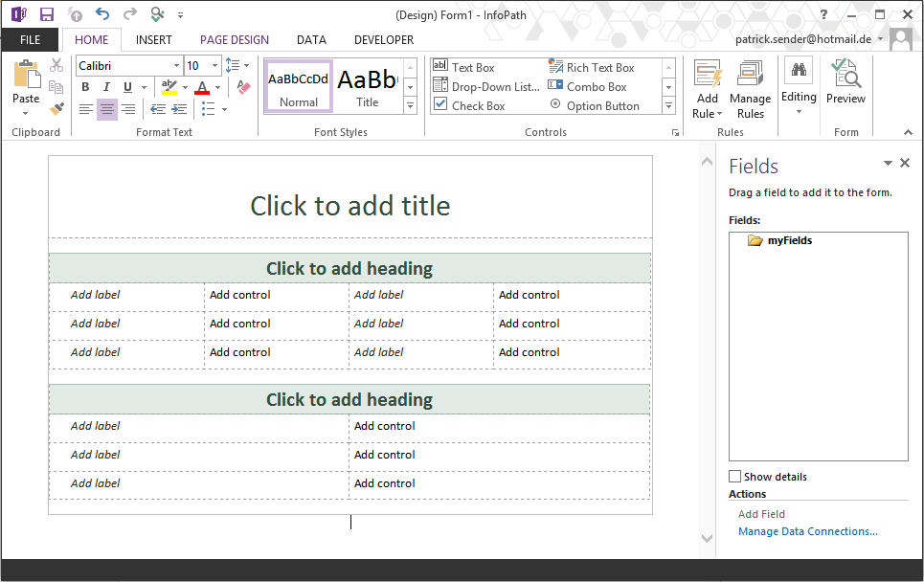This screenshot has height=582, width=924.
Task: Insert a Rich Text Box control
Action: (592, 67)
